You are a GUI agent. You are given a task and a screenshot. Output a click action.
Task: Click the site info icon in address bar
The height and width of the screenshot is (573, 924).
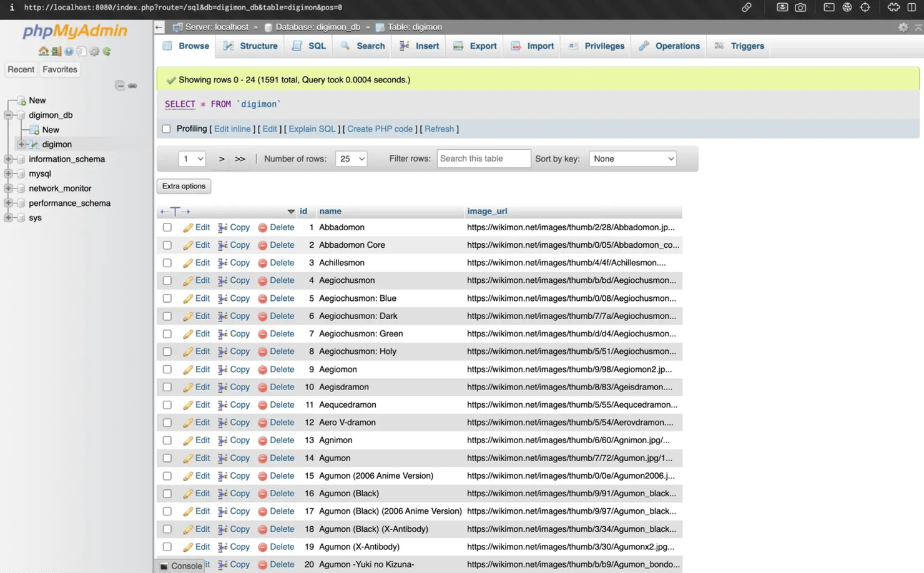tap(11, 7)
